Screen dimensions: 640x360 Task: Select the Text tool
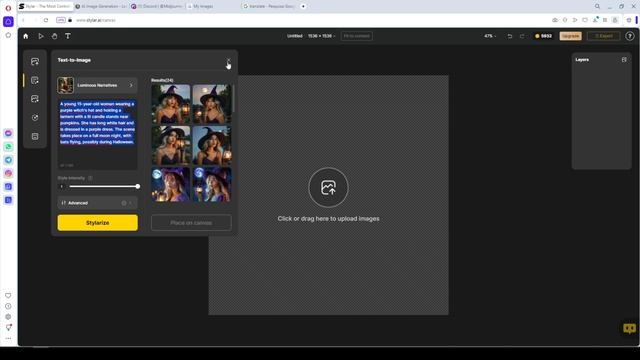pos(68,36)
